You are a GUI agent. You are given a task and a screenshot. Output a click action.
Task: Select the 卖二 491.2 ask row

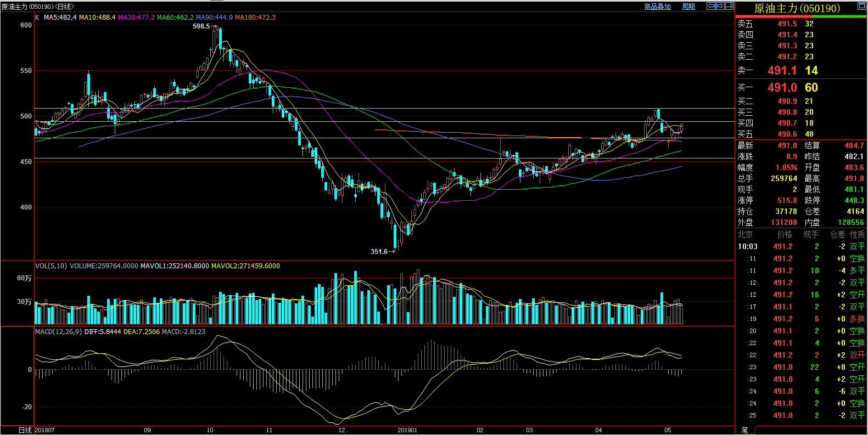pyautogui.click(x=800, y=57)
